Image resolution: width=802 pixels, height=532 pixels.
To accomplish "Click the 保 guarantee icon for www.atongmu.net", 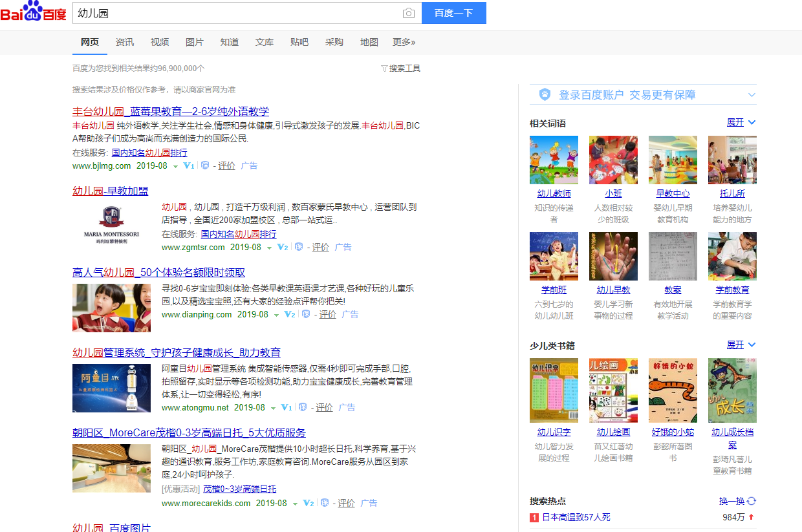I will pos(303,407).
